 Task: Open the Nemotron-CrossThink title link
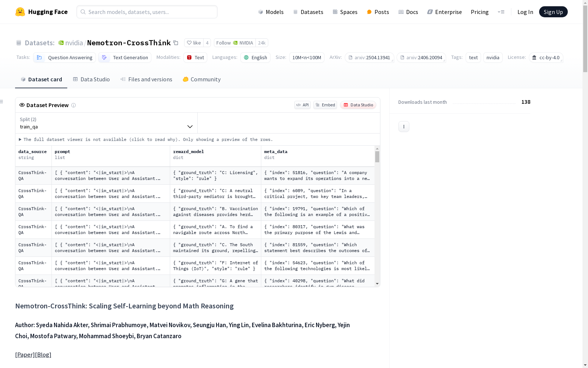(129, 43)
